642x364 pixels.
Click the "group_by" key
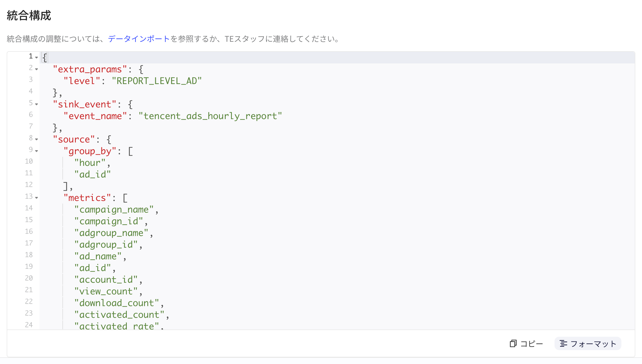pyautogui.click(x=90, y=151)
